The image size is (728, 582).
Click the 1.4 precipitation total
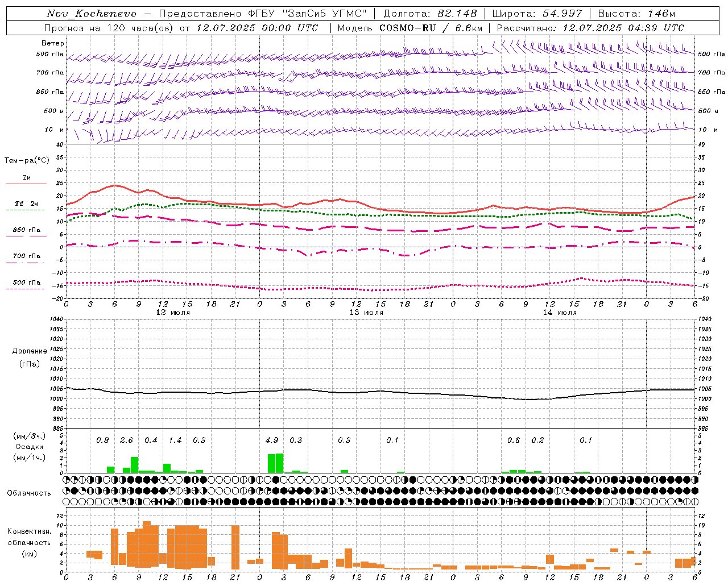pyautogui.click(x=175, y=440)
